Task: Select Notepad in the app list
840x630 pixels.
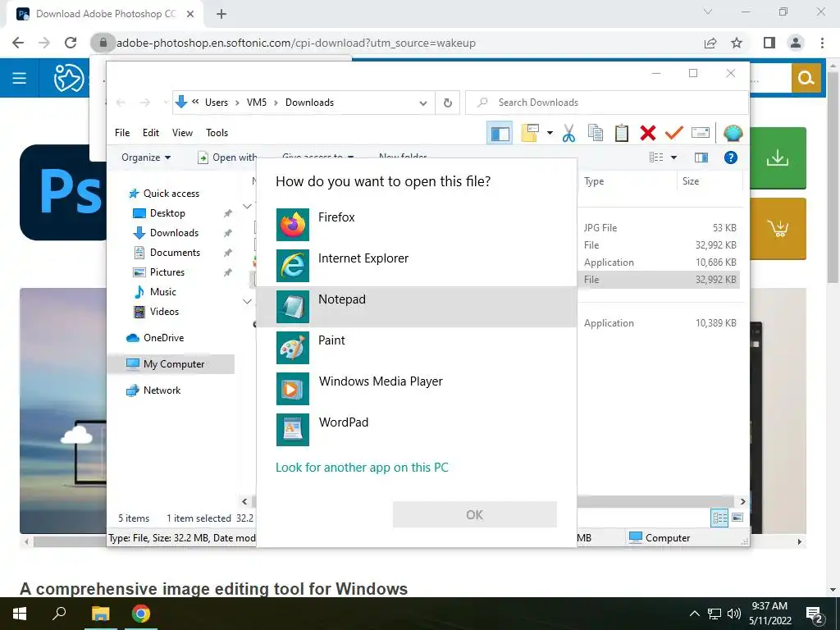Action: [x=416, y=307]
